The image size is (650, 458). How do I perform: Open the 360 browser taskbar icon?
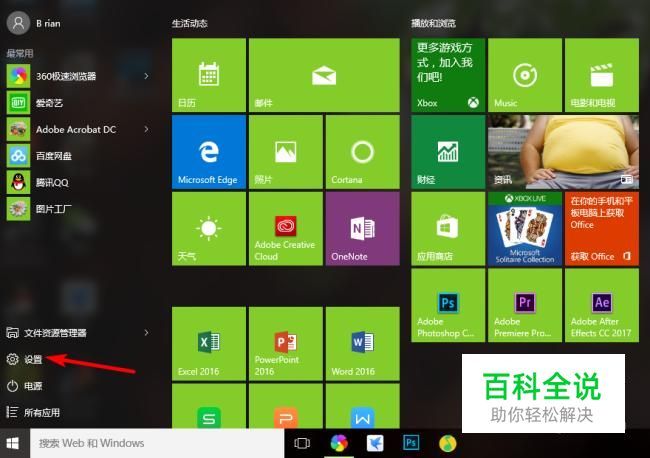click(339, 443)
